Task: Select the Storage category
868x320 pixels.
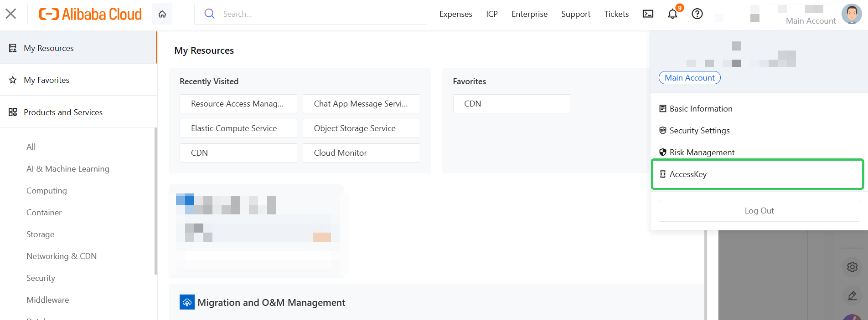Action: (40, 234)
